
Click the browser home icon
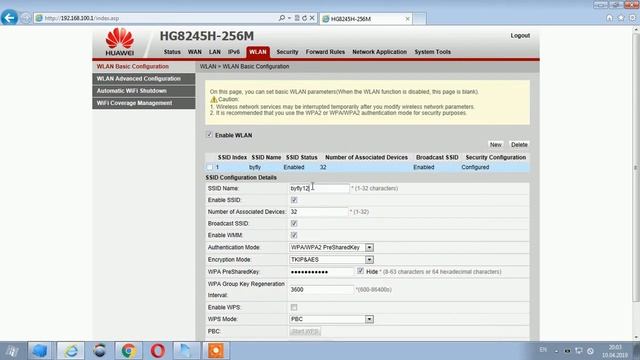[609, 18]
